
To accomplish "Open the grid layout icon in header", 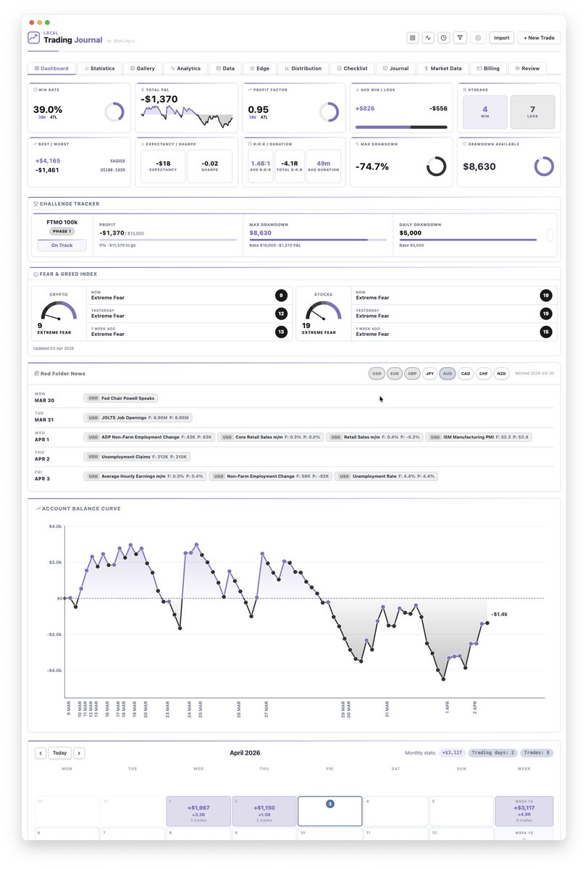I will pyautogui.click(x=413, y=38).
